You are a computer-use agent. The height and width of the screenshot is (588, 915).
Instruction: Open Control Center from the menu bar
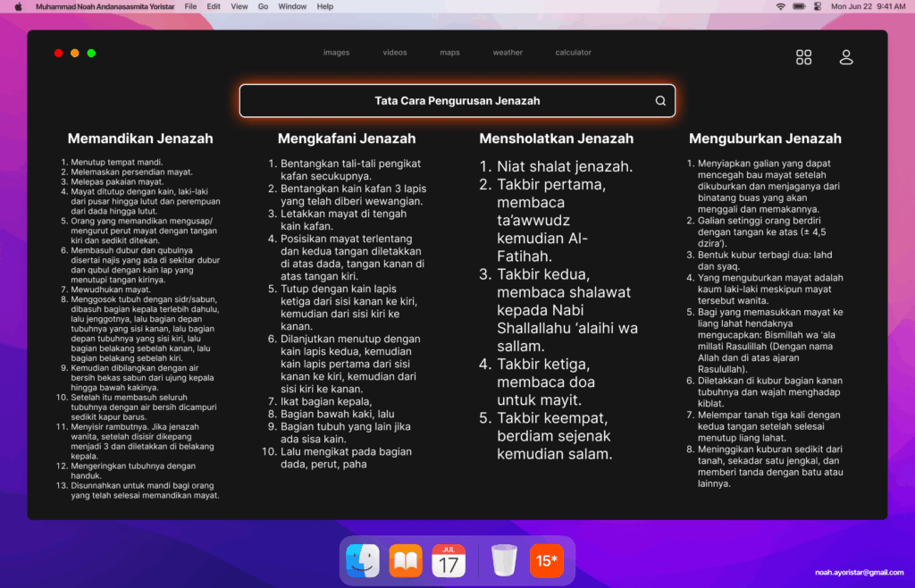(817, 6)
